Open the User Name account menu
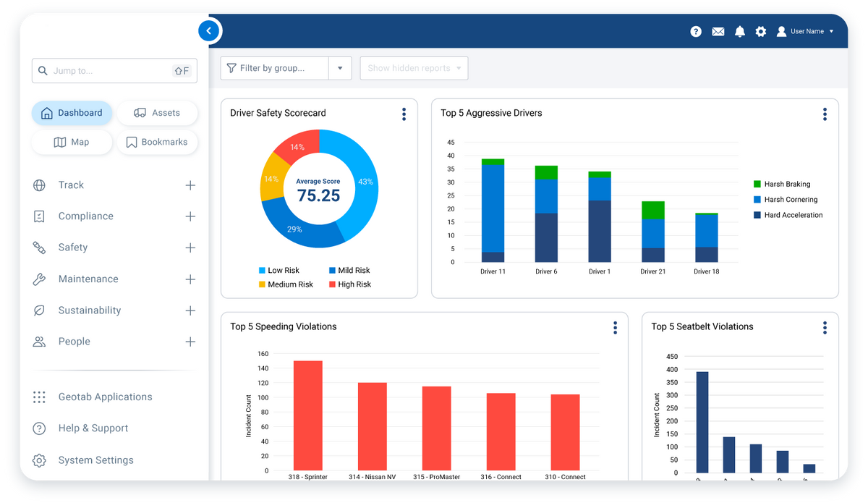The image size is (868, 503). tap(806, 32)
